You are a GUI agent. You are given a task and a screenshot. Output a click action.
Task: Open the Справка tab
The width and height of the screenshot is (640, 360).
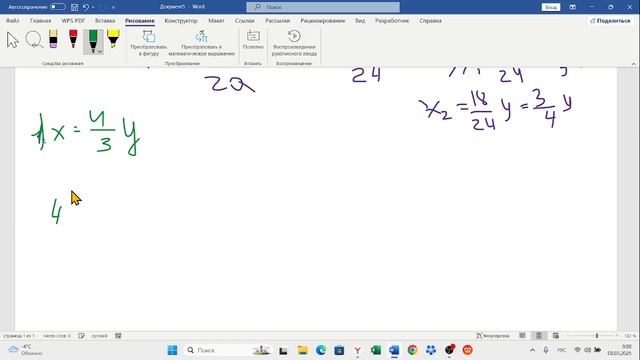point(430,21)
